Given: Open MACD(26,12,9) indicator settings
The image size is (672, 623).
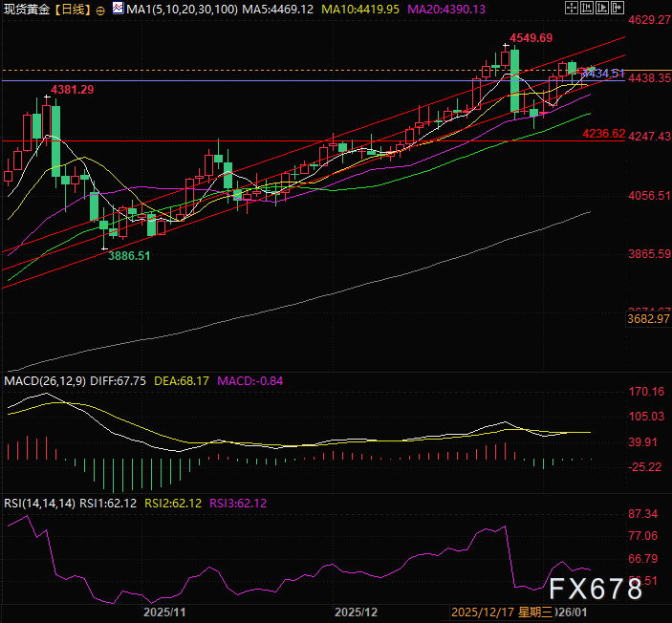Looking at the screenshot, I should [x=45, y=380].
